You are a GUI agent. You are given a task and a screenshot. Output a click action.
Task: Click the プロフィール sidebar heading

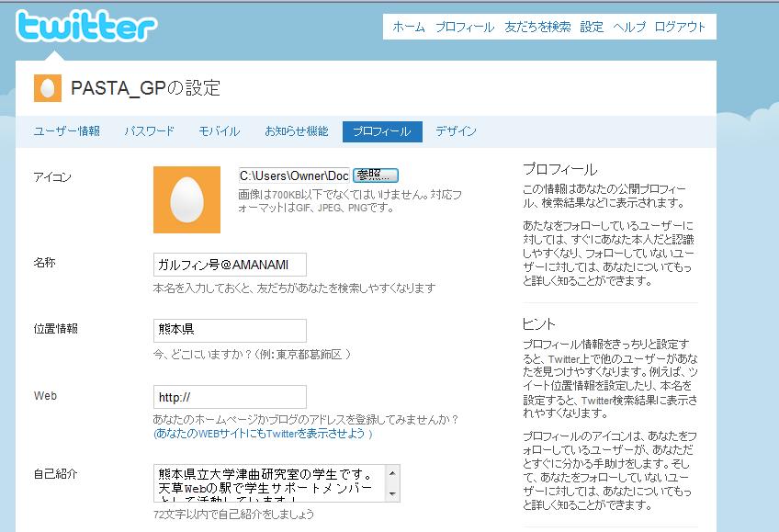coord(560,169)
